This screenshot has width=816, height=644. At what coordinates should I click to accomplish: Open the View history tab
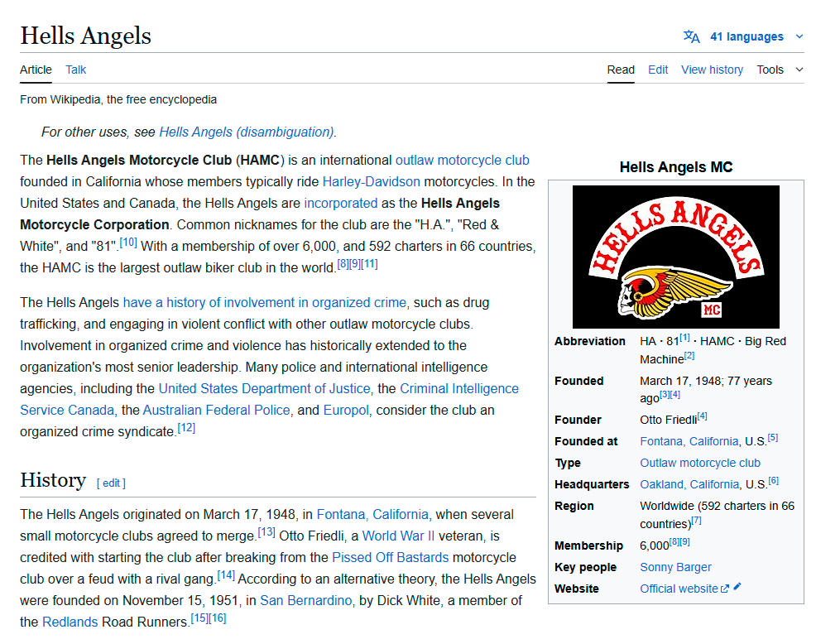pyautogui.click(x=712, y=70)
